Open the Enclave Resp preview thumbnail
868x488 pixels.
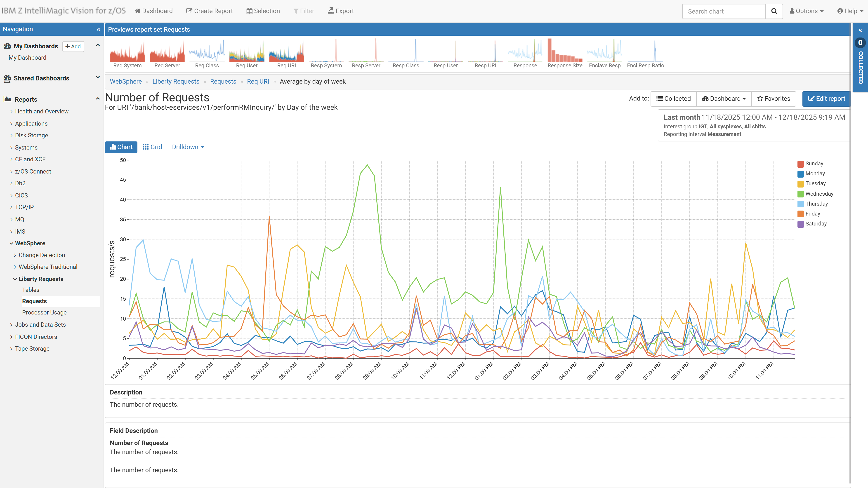pyautogui.click(x=604, y=54)
